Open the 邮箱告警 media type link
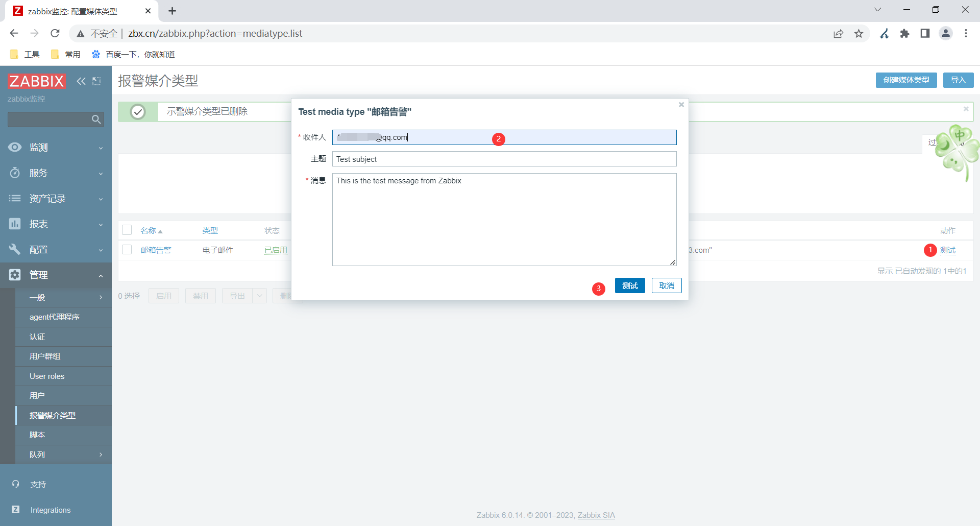Screen dimensions: 980x526 tap(156, 250)
